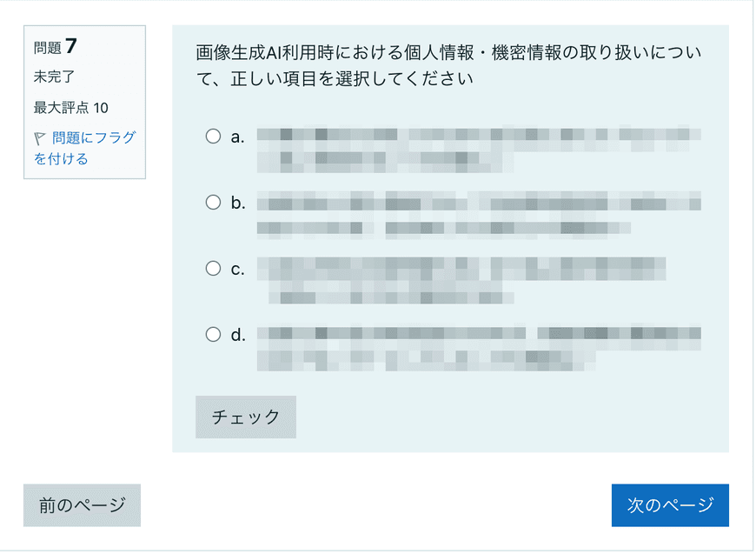Click the 問題 7 heading in info box
756x554 pixels.
click(56, 46)
